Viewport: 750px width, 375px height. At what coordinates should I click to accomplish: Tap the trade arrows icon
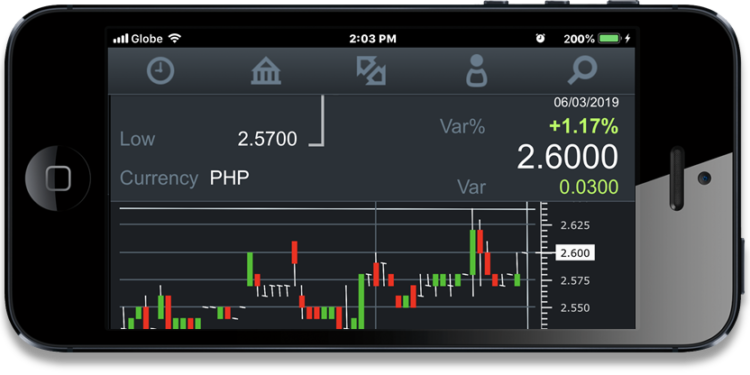pyautogui.click(x=371, y=71)
